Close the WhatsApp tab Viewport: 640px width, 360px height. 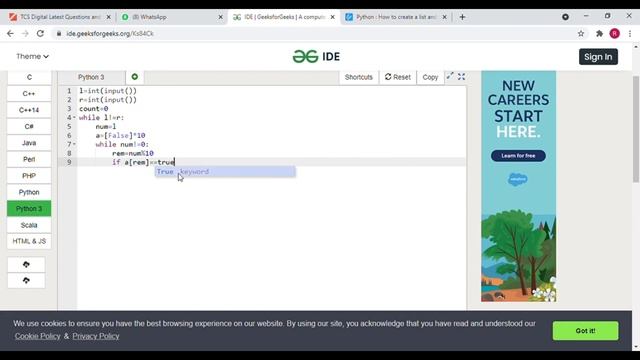tap(221, 17)
